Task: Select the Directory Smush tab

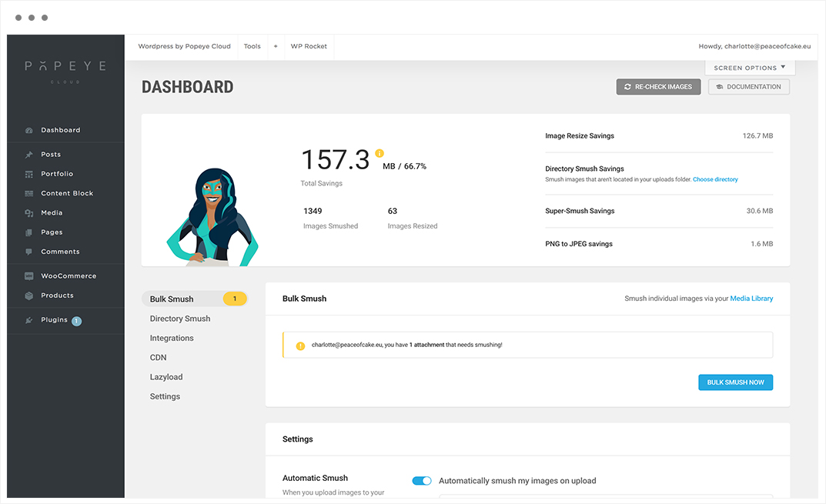Action: [179, 319]
